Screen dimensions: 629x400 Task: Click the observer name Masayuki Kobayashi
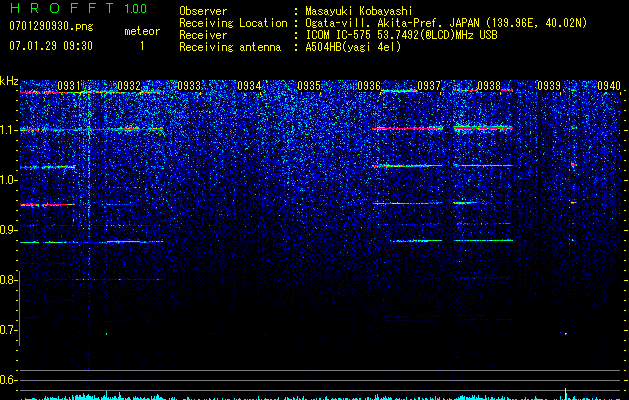pos(359,11)
